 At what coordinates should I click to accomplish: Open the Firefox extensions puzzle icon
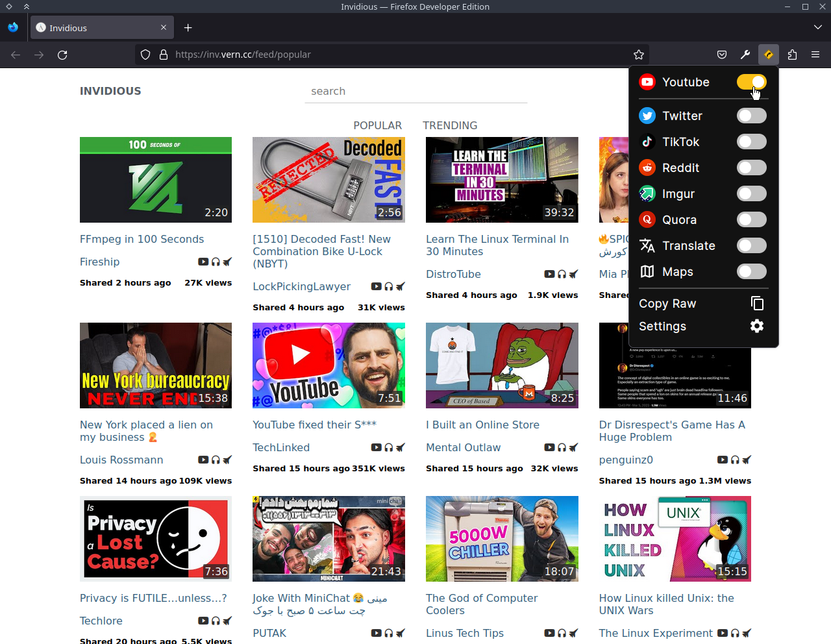point(792,55)
